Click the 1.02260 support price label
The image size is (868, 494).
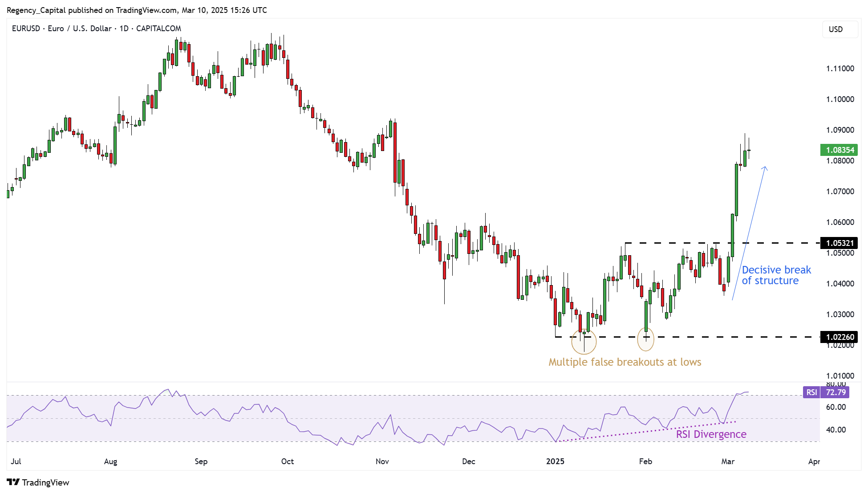click(x=839, y=337)
